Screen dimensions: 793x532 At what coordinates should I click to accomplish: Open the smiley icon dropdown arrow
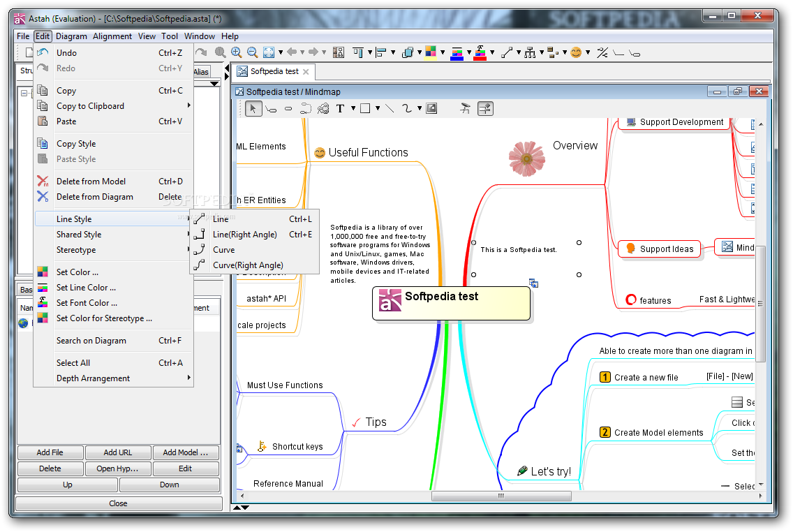tap(588, 52)
